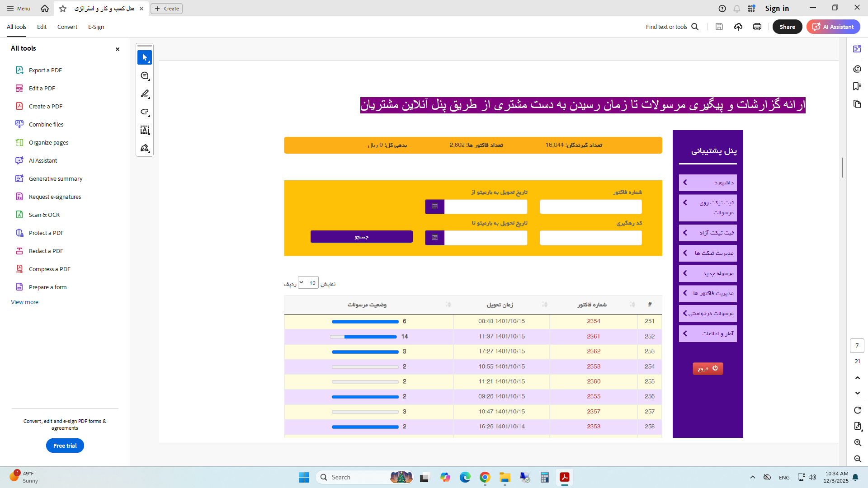
Task: Select the arrow selection tool
Action: 145,58
